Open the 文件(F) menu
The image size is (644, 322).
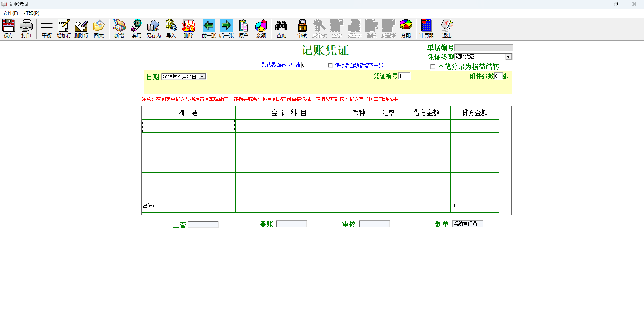coord(10,13)
